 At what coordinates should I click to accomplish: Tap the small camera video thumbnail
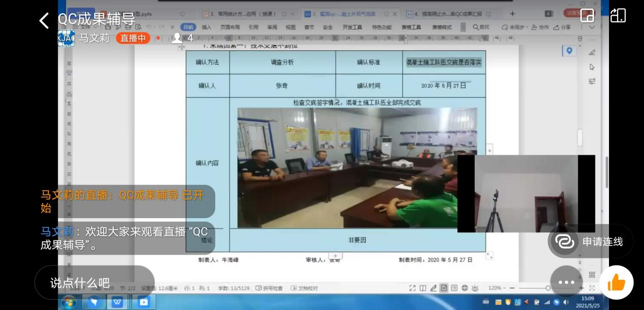tap(526, 193)
